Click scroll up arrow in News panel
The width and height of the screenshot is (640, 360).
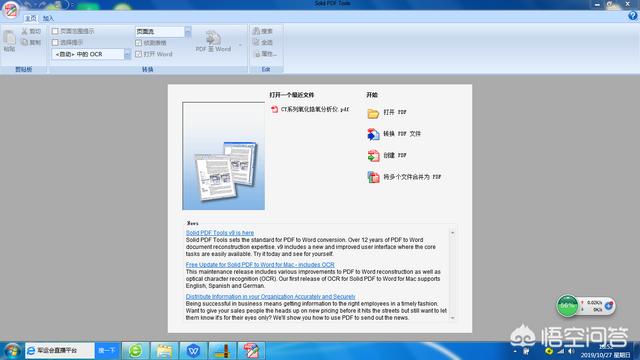pos(452,233)
